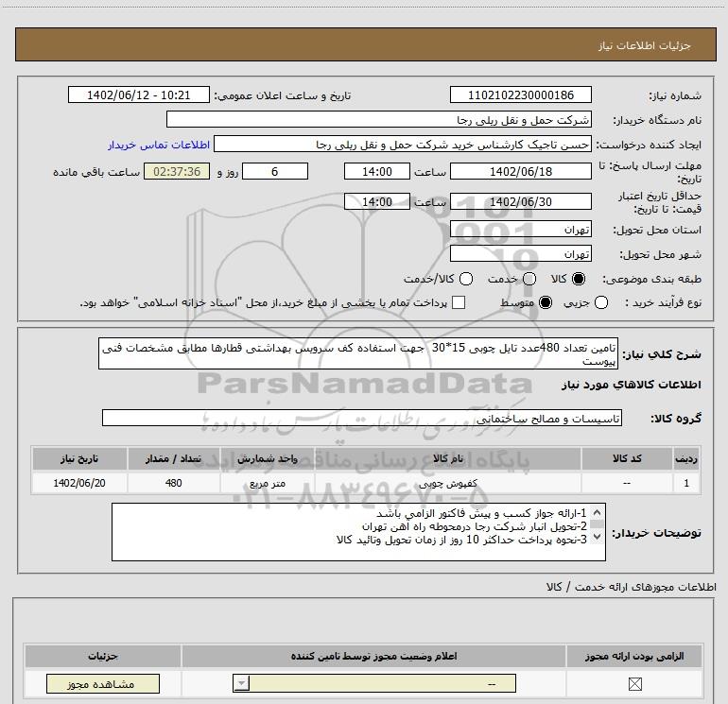Viewport: 728px width, 704px height.
Task: Click the جزئیات اطلاعات نیاز title bar
Action: [366, 45]
